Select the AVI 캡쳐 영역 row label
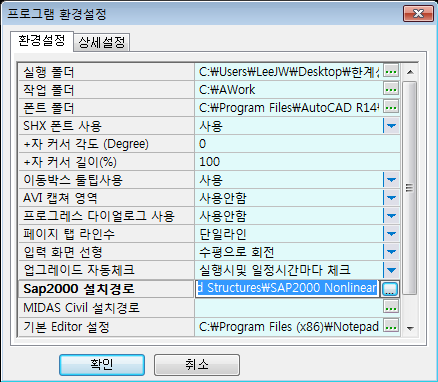 [x=106, y=198]
